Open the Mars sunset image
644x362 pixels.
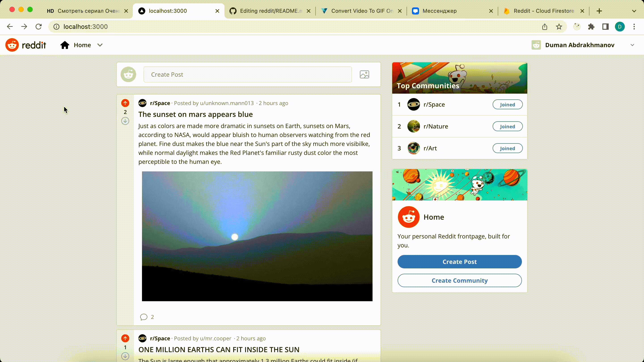pos(257,236)
